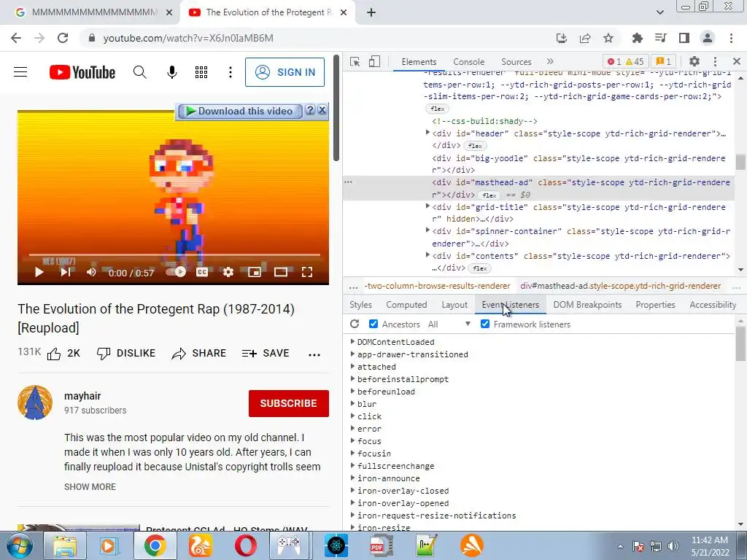Expand the div id header node

pos(427,133)
